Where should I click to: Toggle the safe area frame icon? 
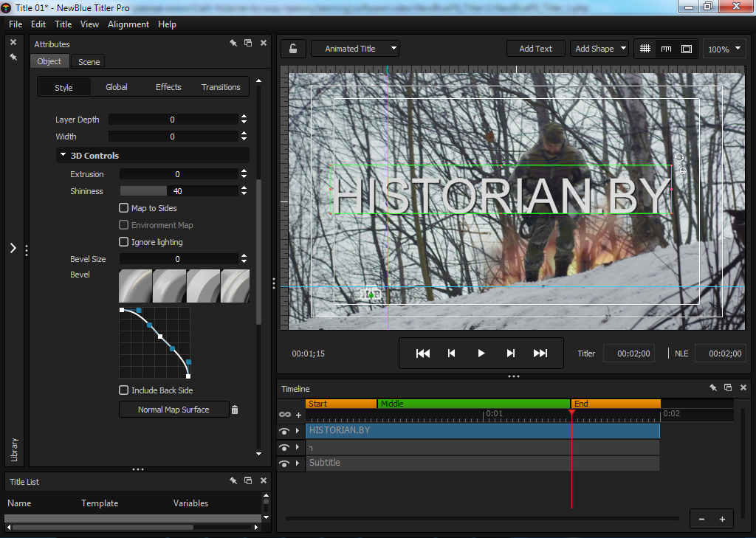click(687, 49)
